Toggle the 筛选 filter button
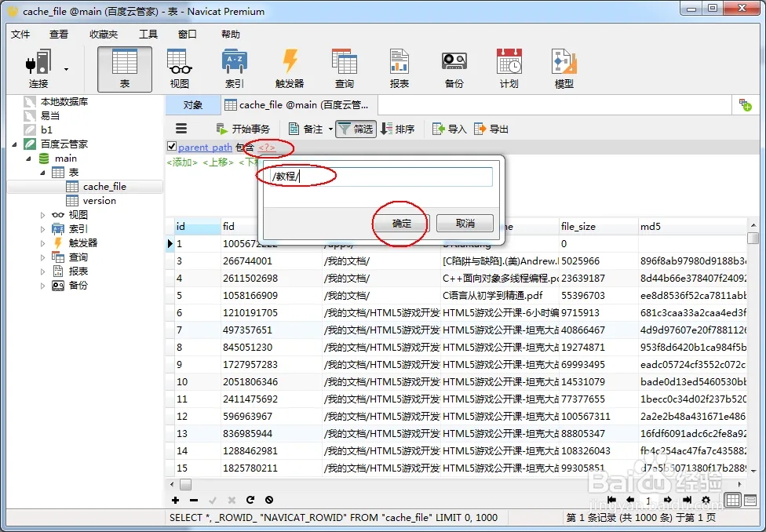 click(x=356, y=129)
